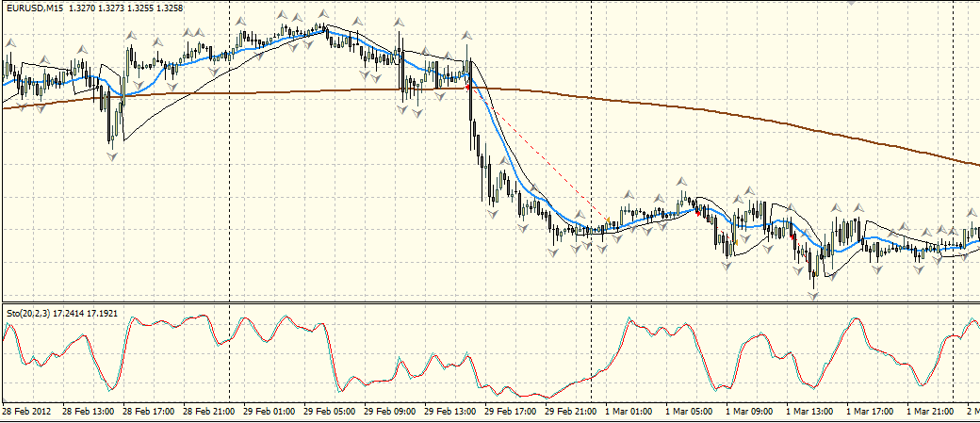
Task: Click the 29 Feb 13:00 time label
Action: [450, 412]
